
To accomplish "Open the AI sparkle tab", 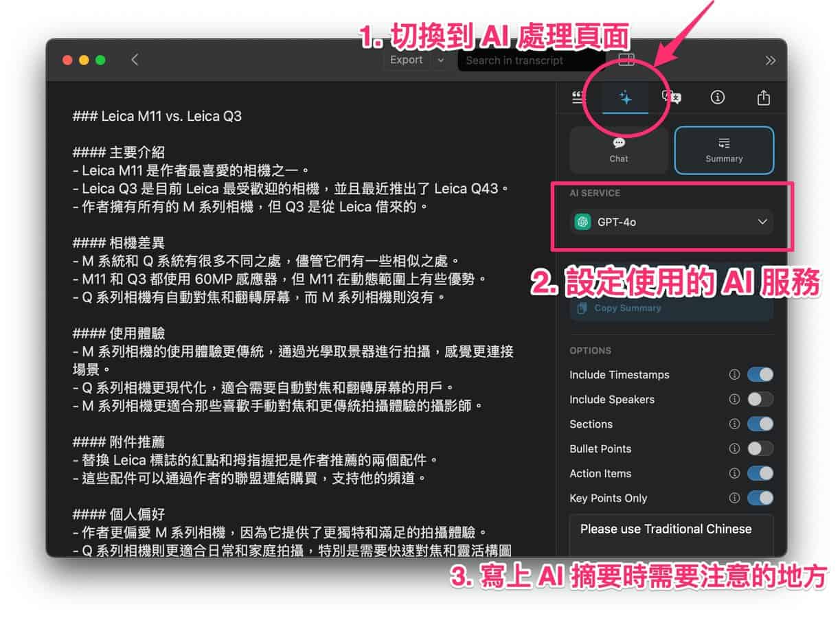I will pos(625,98).
